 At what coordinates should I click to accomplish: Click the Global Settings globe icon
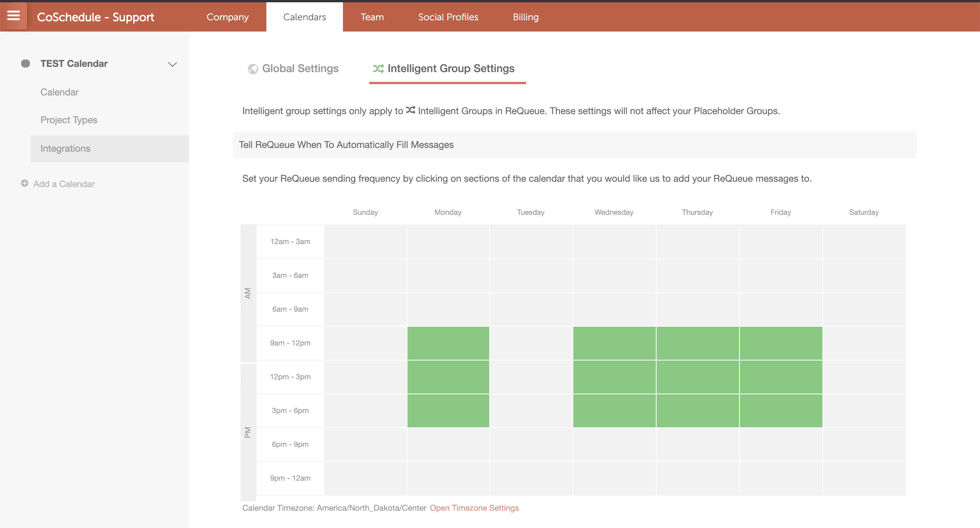click(253, 69)
